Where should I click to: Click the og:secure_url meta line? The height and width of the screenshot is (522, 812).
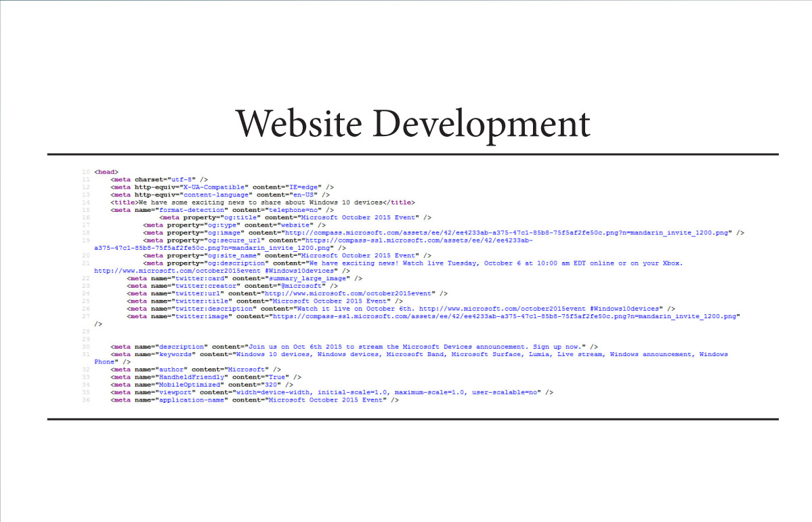click(x=338, y=240)
